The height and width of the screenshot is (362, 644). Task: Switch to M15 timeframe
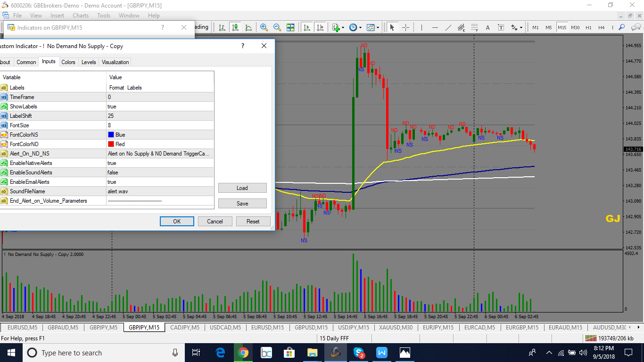pyautogui.click(x=562, y=27)
